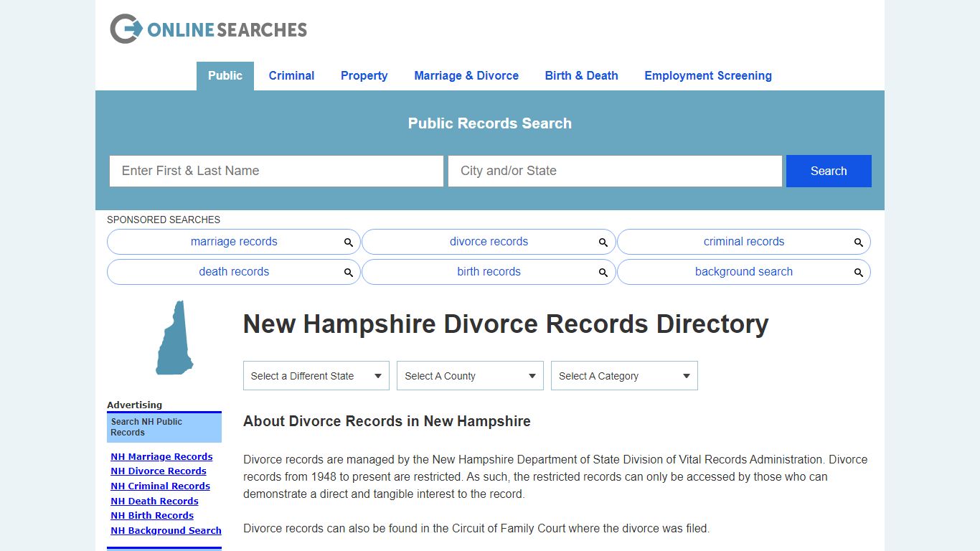The height and width of the screenshot is (551, 980).
Task: Click the Public Records Search heading
Action: pos(490,123)
